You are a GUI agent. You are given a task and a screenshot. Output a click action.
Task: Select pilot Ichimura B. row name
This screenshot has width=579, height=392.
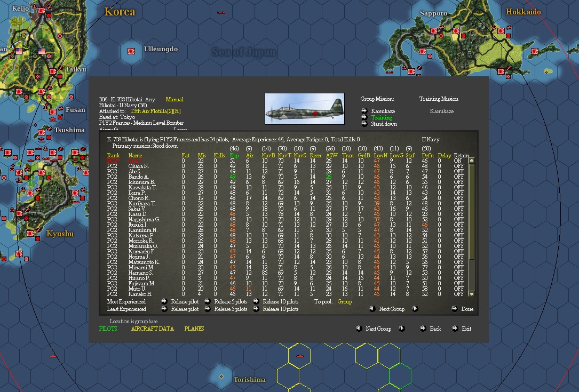click(141, 182)
